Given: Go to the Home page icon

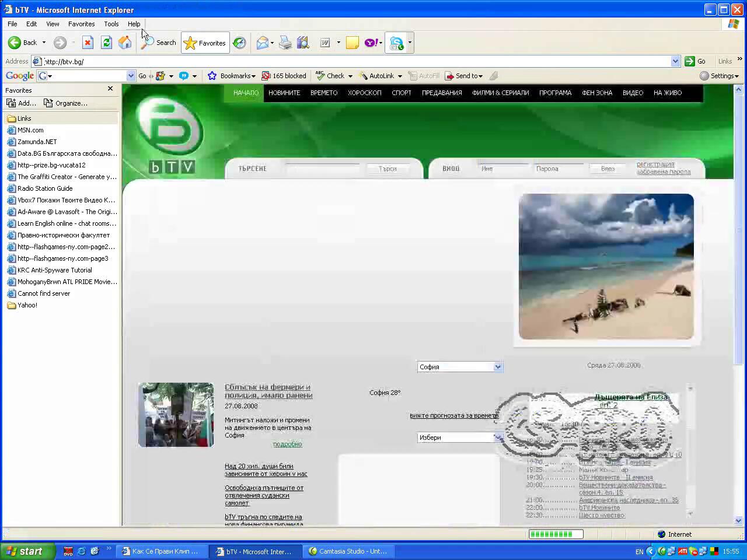Looking at the screenshot, I should (125, 43).
